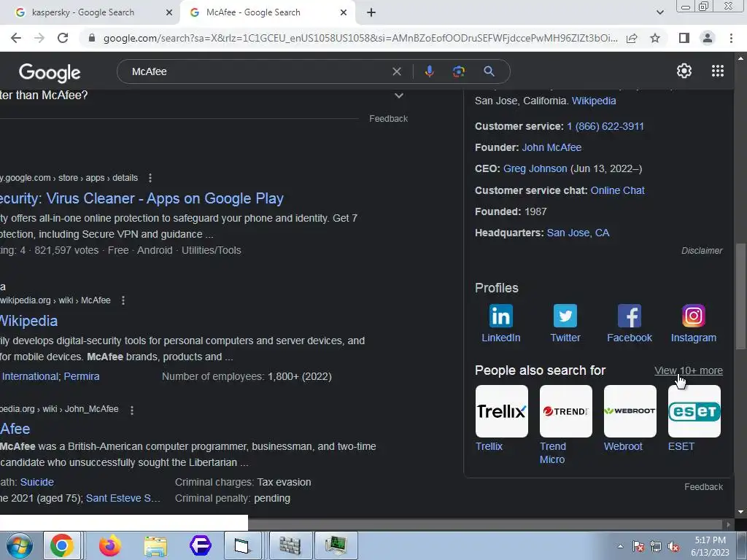The height and width of the screenshot is (560, 747).
Task: Close the McAfee tab
Action: tap(343, 13)
